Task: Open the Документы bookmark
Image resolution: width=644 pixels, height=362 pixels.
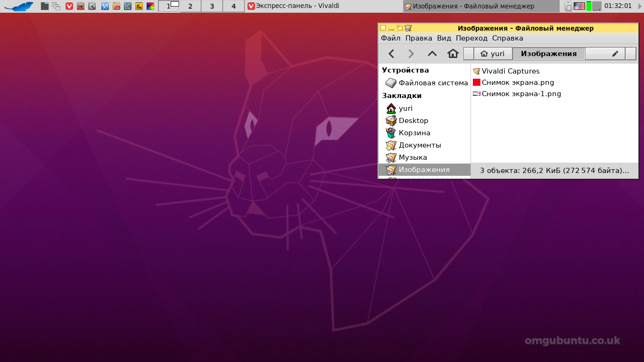Action: point(424,145)
